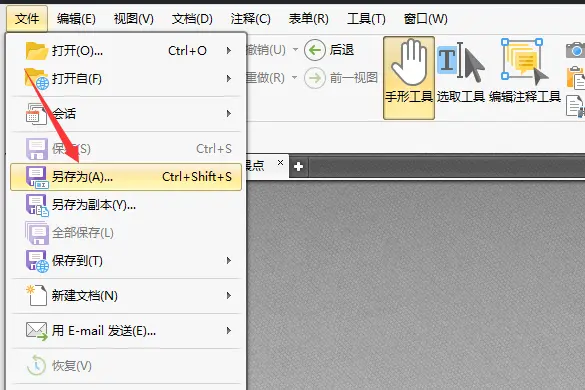Screen dimensions: 585x390
Task: Click the E-mail envelope icon
Action: [37, 331]
